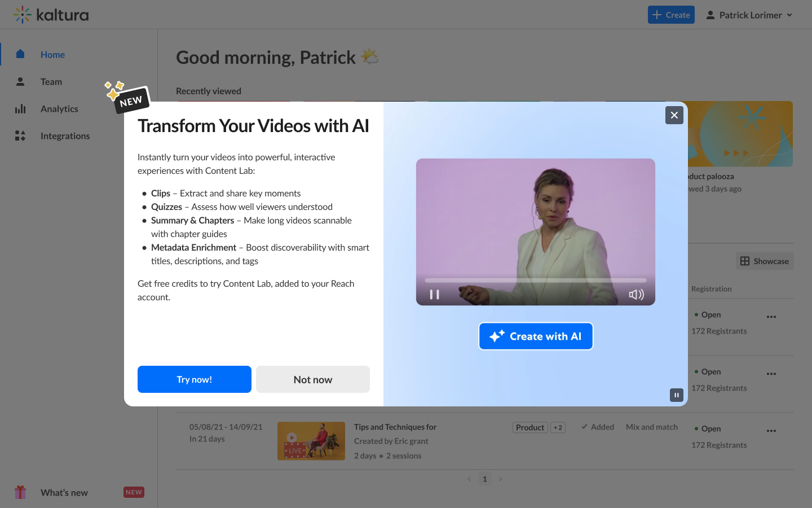Click the NEW badge beside What's new
This screenshot has width=812, height=508.
134,492
